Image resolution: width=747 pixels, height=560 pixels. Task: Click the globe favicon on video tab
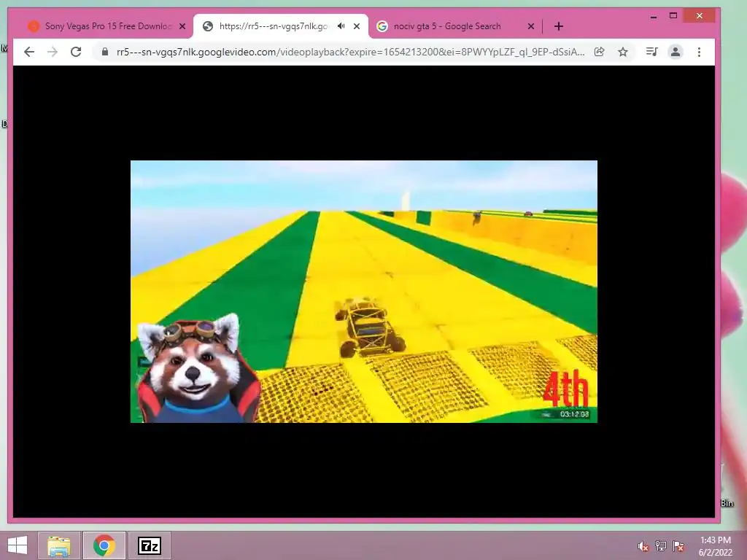(x=208, y=26)
